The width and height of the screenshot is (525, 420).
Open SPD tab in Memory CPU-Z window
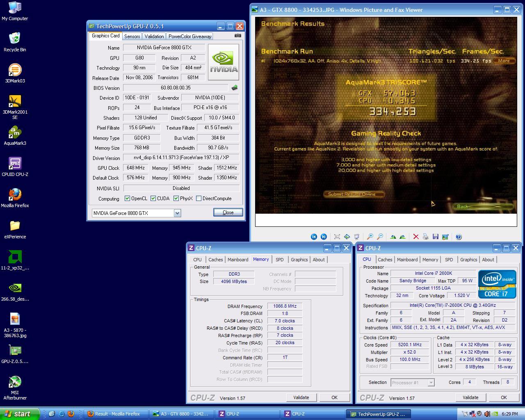click(280, 260)
